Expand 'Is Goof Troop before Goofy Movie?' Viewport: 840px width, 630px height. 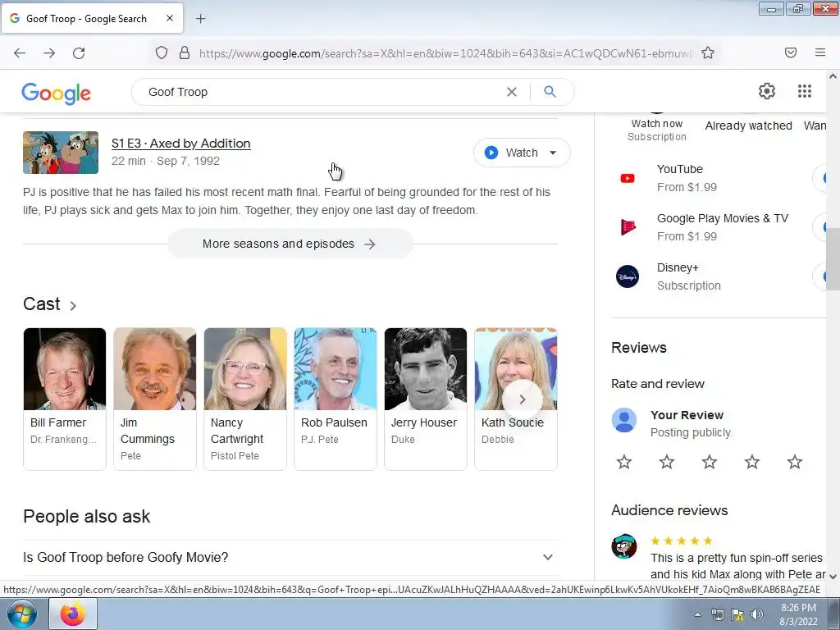[x=290, y=557]
